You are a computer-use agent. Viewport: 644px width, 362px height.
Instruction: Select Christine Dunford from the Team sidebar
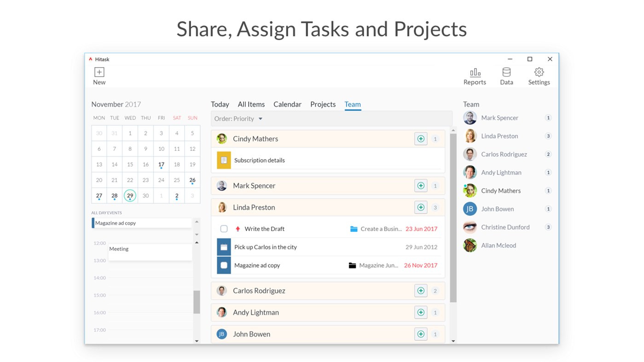505,227
